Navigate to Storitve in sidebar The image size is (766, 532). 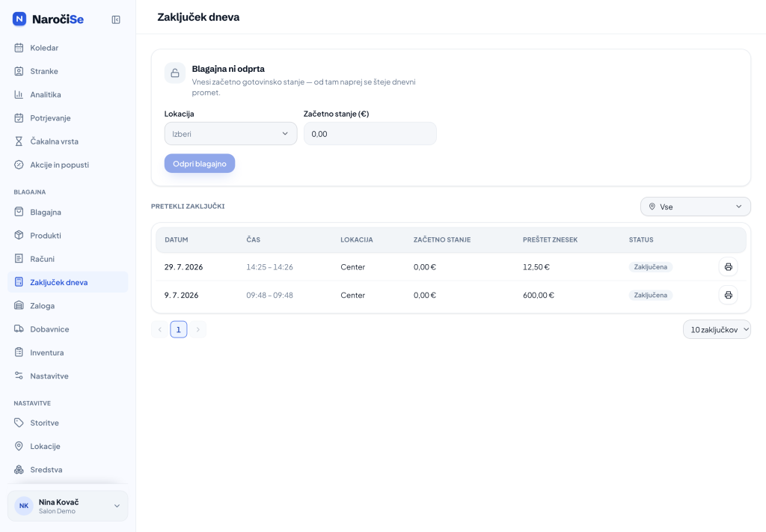point(68,423)
